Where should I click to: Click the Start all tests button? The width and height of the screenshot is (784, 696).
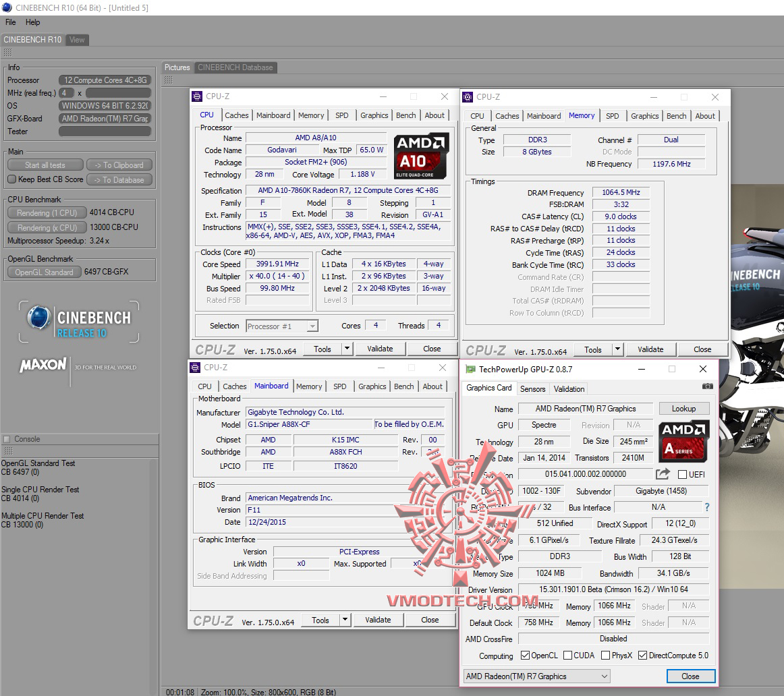coord(45,165)
